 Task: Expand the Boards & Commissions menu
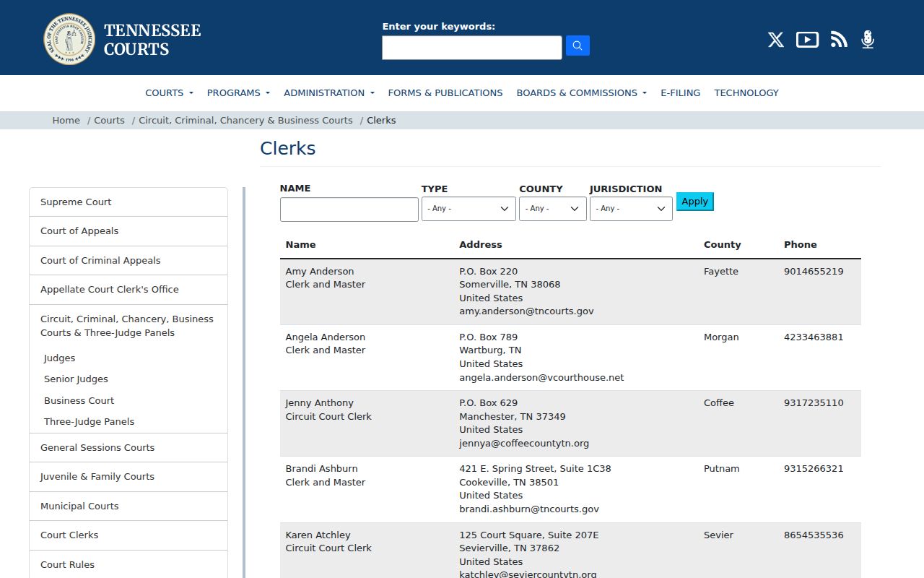click(582, 92)
